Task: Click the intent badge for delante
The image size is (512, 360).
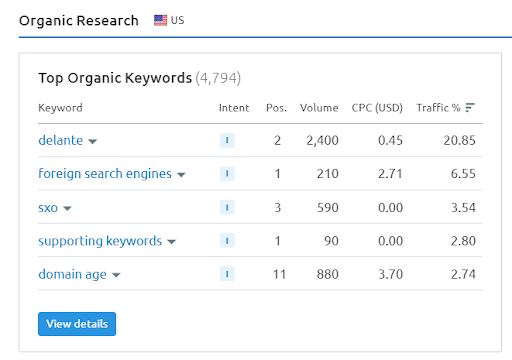Action: [227, 140]
